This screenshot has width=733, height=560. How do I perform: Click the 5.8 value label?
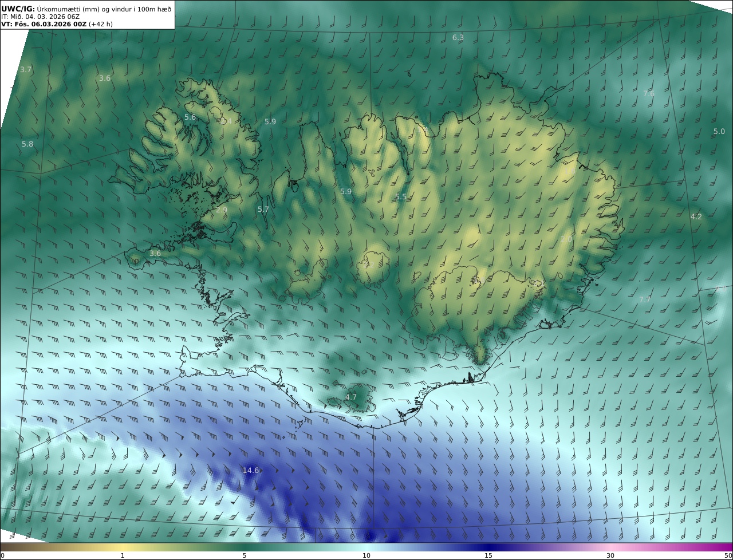27,144
